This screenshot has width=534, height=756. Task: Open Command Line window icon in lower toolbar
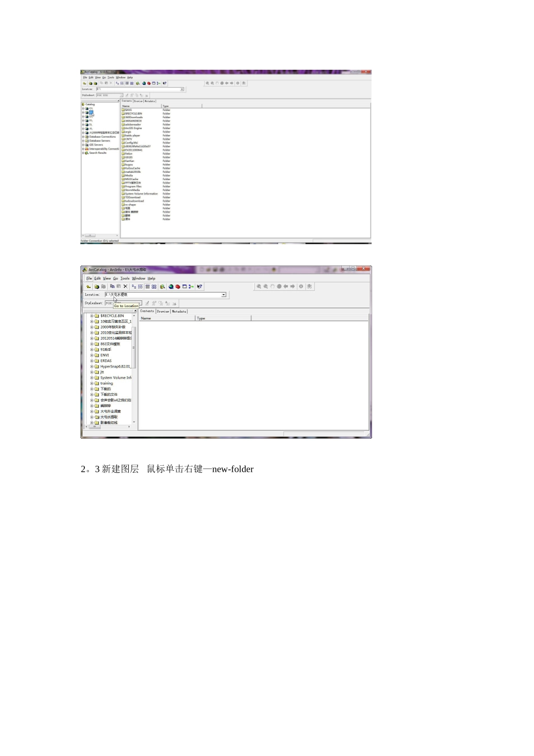click(x=184, y=286)
